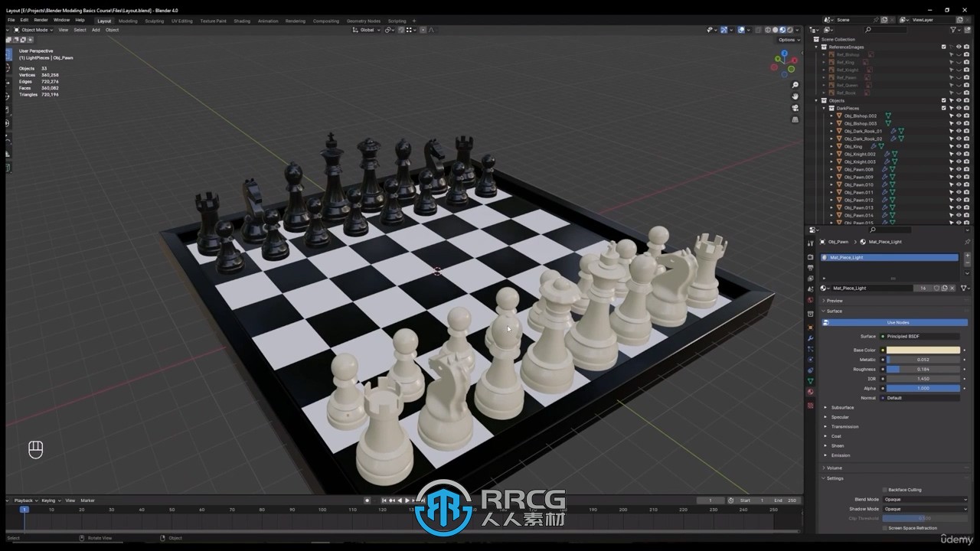
Task: Switch to wireframe viewport shading
Action: click(x=768, y=30)
